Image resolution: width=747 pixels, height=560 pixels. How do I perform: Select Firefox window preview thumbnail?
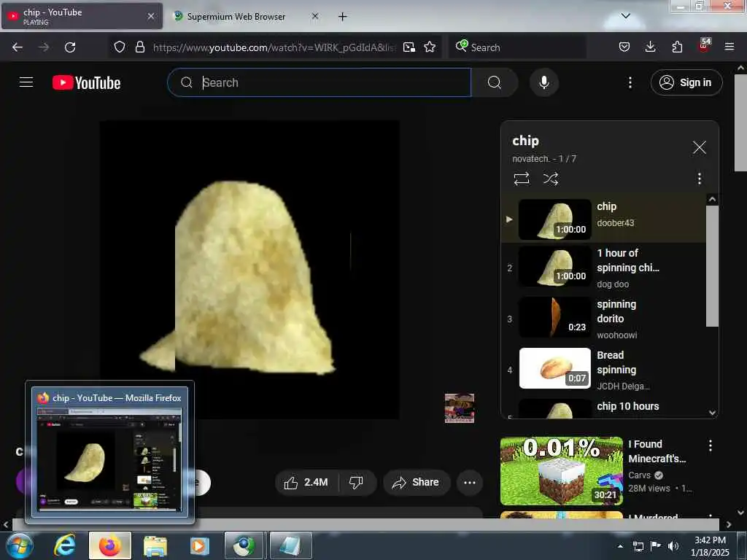coord(109,452)
